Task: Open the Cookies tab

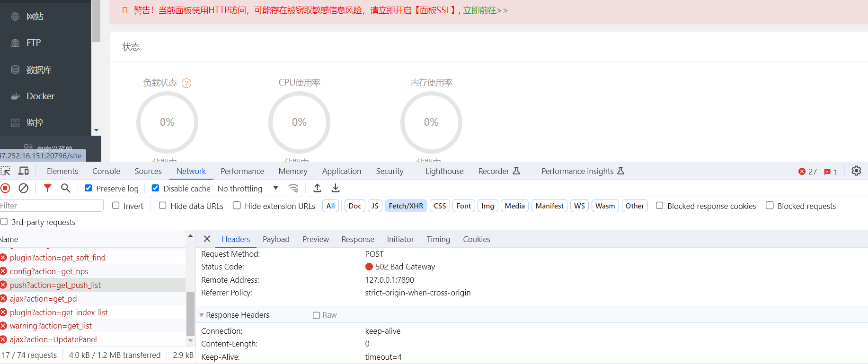Action: [x=477, y=239]
